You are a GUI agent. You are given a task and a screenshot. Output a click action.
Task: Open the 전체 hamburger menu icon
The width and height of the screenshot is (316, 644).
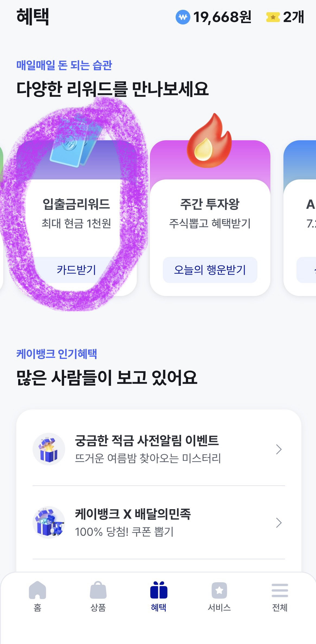click(x=280, y=590)
